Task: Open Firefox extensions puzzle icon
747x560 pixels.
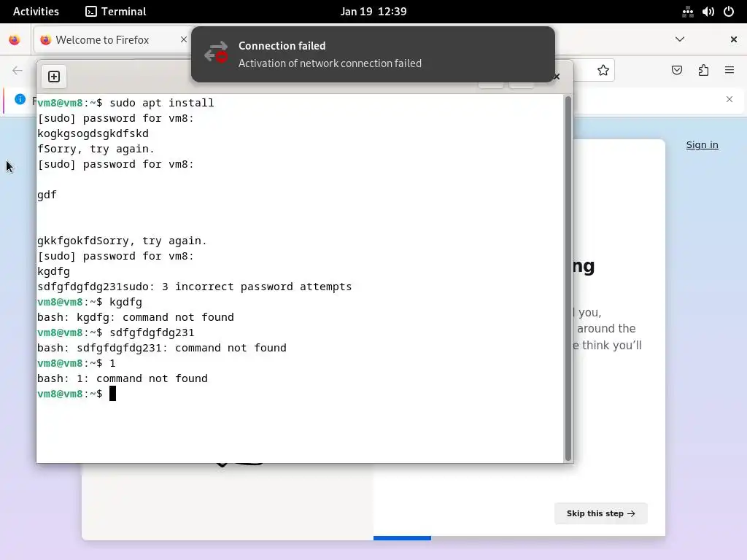Action: coord(703,71)
